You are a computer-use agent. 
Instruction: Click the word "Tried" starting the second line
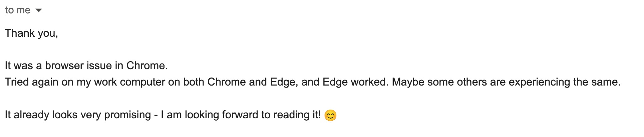17,82
